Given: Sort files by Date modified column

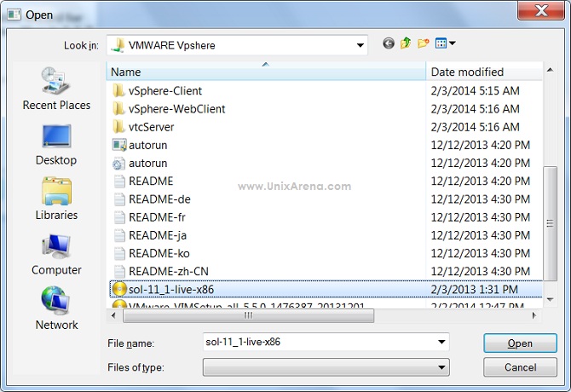Looking at the screenshot, I should 484,72.
